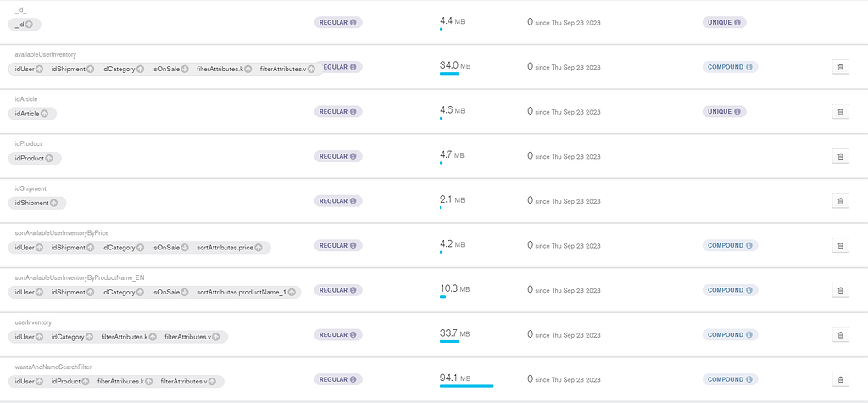Viewport: 868px width, 403px height.
Task: Click the 34.0 MB size usage bar
Action: pos(449,73)
